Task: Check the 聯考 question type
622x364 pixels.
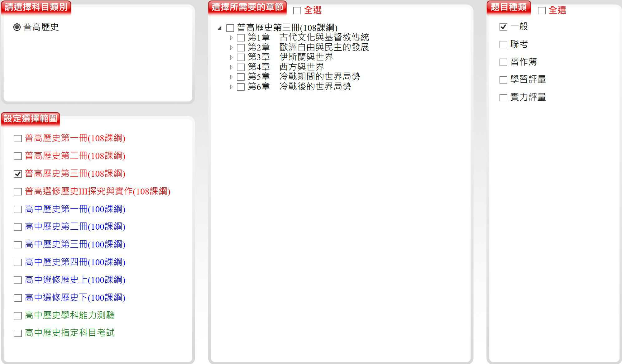Action: [x=503, y=45]
